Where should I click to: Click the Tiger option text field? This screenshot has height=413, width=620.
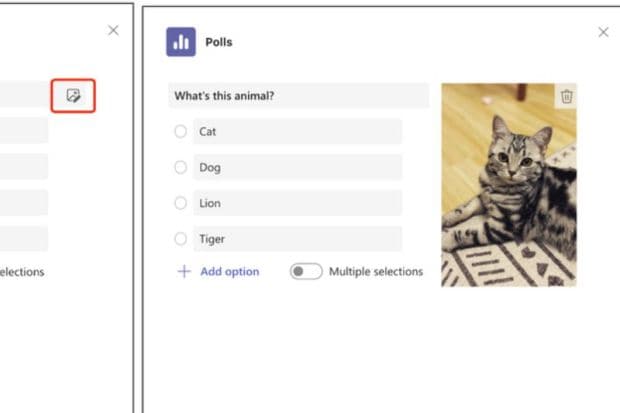pyautogui.click(x=298, y=239)
